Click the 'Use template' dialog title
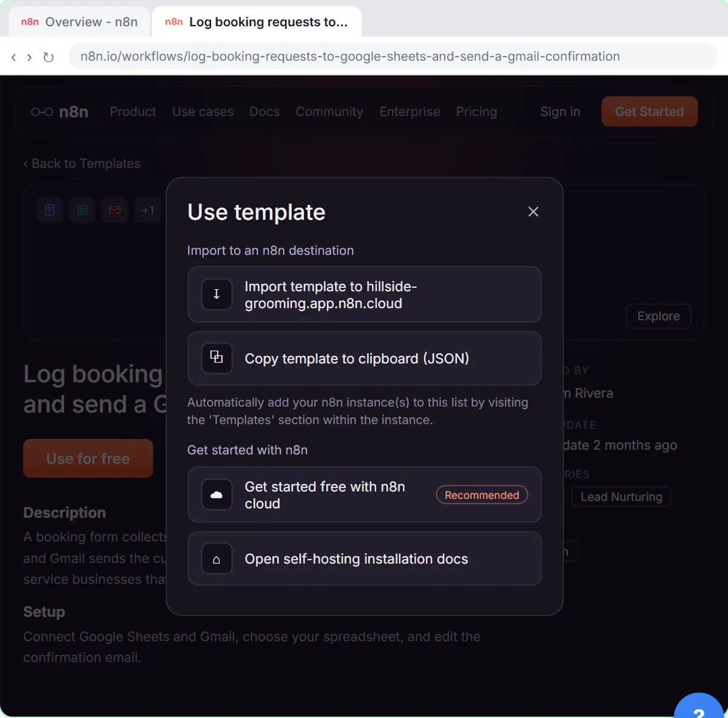 [256, 212]
